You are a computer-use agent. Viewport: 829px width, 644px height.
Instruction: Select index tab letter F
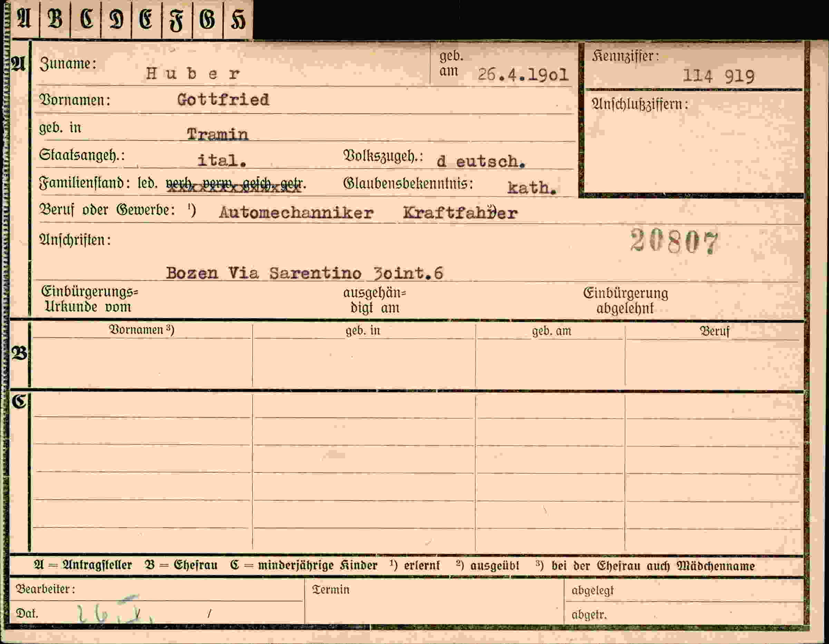[x=176, y=20]
